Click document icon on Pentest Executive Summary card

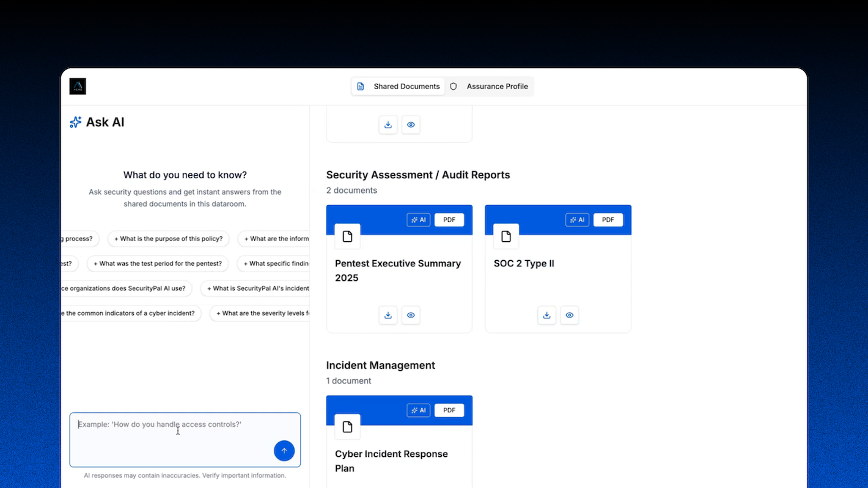pyautogui.click(x=348, y=236)
